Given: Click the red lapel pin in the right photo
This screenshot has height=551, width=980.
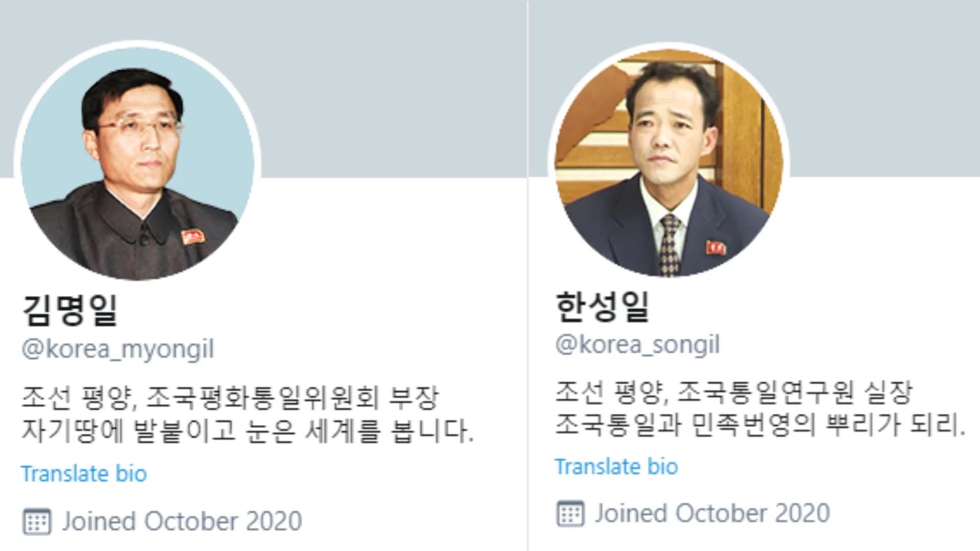Looking at the screenshot, I should (717, 247).
